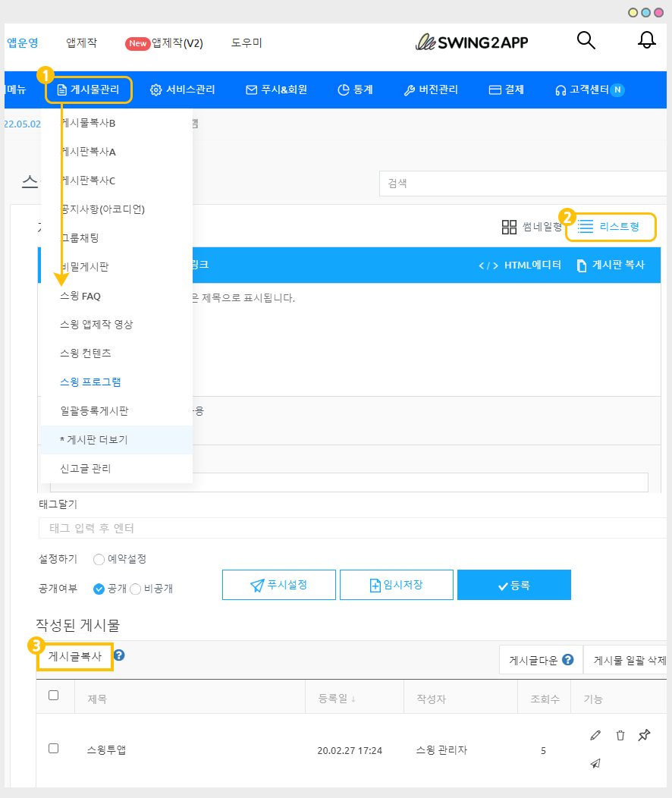Choose 스윙 FAQ from the dropdown list
The height and width of the screenshot is (798, 672).
[x=80, y=296]
